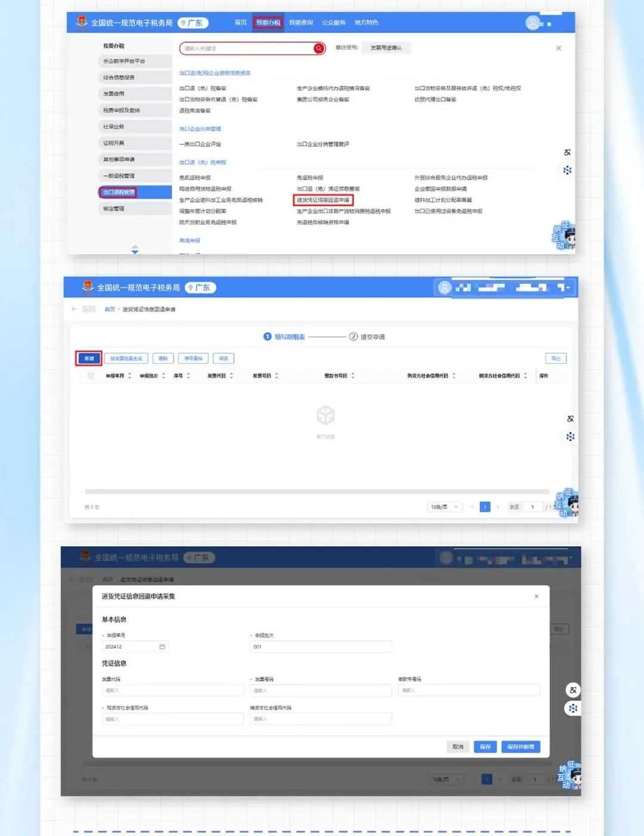Click the horizontal scrollbar under the empty table
This screenshot has width=644, height=836.
point(317,491)
